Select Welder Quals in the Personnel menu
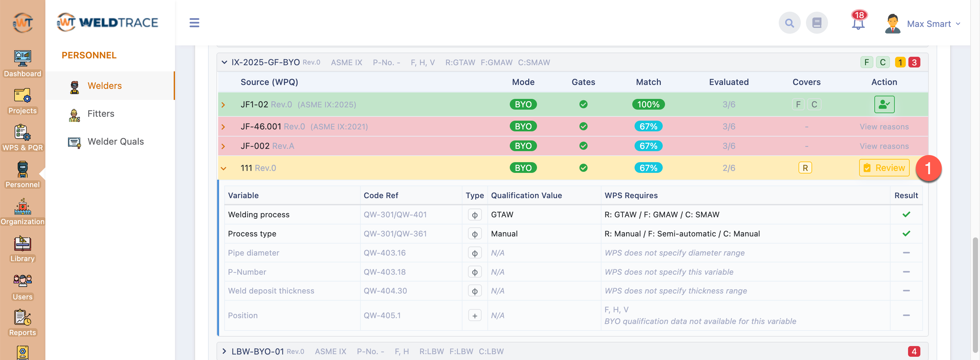 [x=116, y=141]
